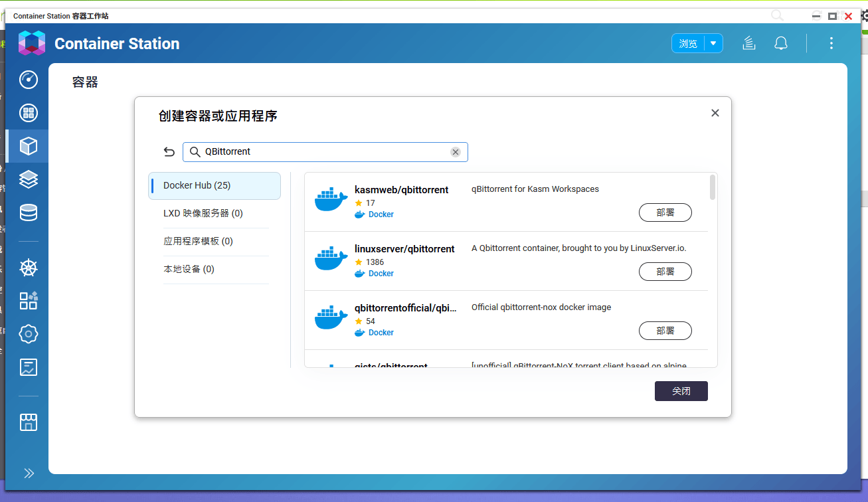Click the results list scrollbar thumb

coord(713,187)
